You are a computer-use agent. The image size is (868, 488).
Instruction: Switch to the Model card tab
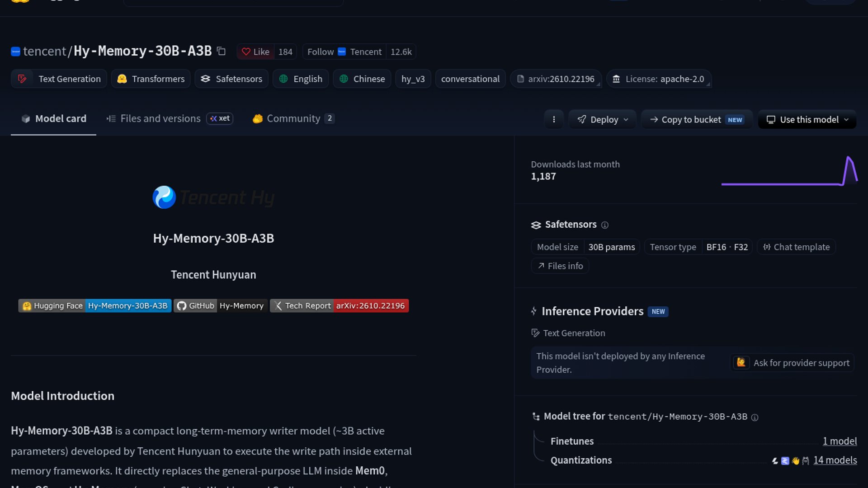(53, 118)
